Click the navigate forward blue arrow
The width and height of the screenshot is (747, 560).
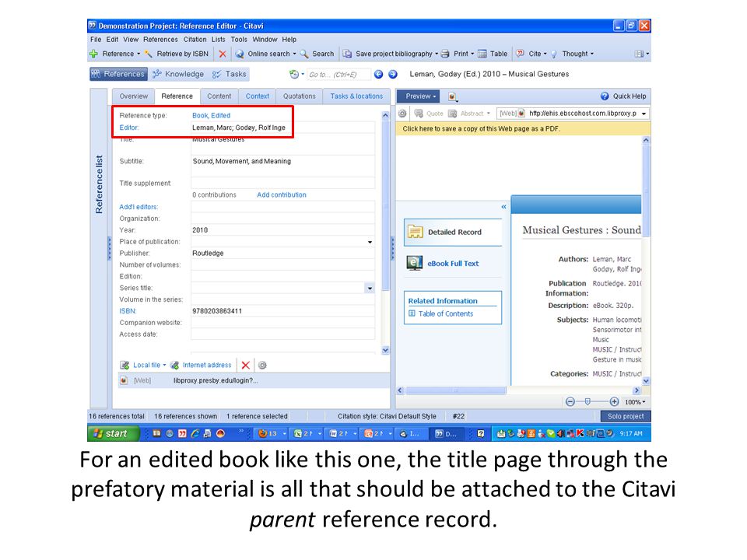coord(393,75)
